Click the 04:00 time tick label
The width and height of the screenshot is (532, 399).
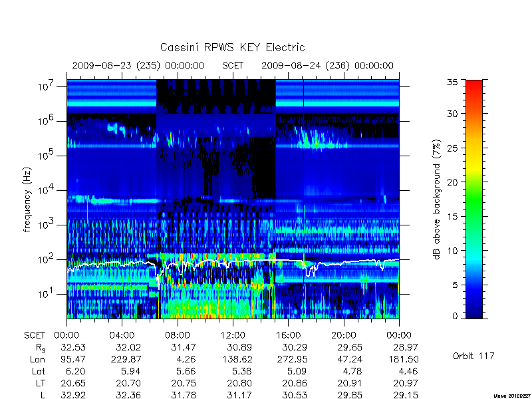pos(122,335)
